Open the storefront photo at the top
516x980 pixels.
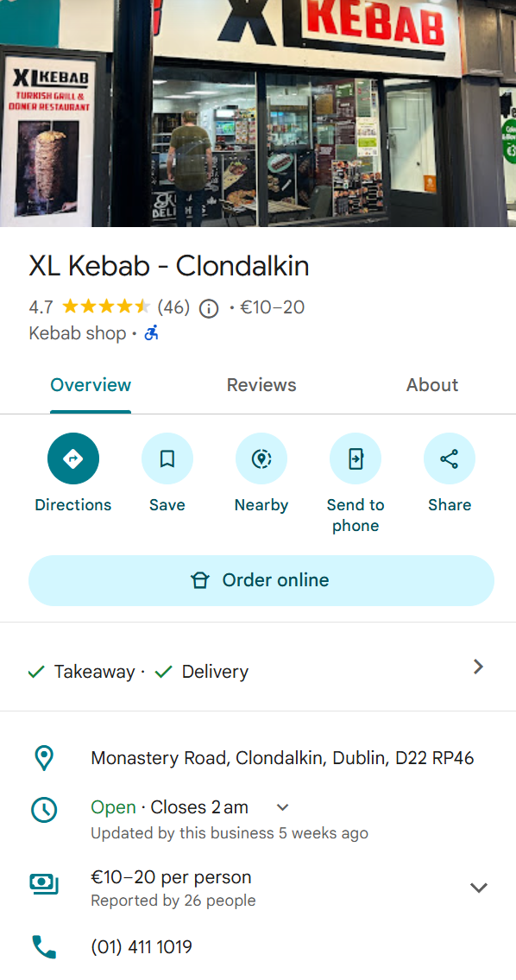pyautogui.click(x=258, y=112)
